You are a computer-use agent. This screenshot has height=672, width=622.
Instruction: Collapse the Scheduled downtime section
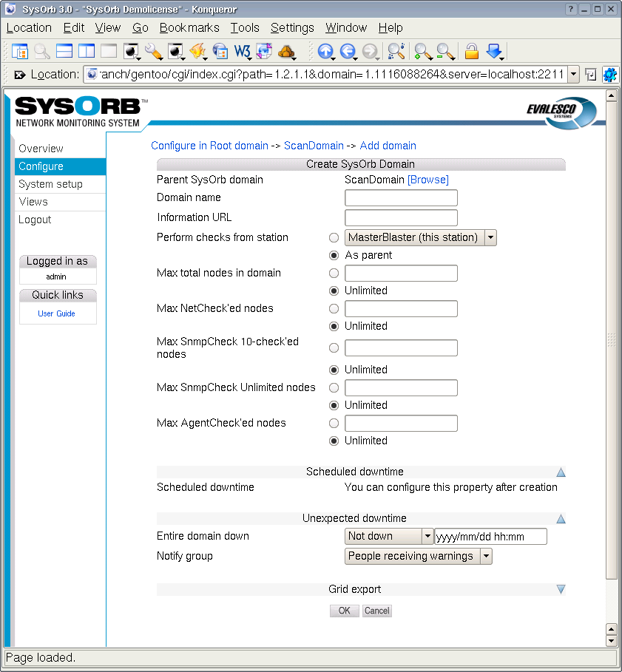tap(561, 472)
